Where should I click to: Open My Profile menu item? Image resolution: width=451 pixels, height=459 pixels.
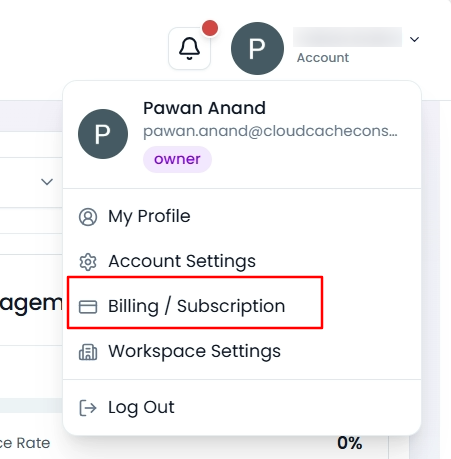pos(242,216)
